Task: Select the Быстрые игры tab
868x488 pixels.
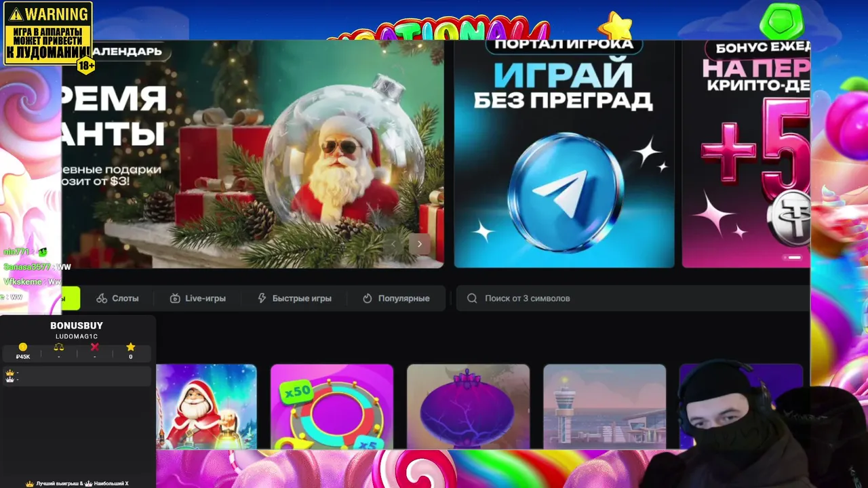Action: [294, 298]
